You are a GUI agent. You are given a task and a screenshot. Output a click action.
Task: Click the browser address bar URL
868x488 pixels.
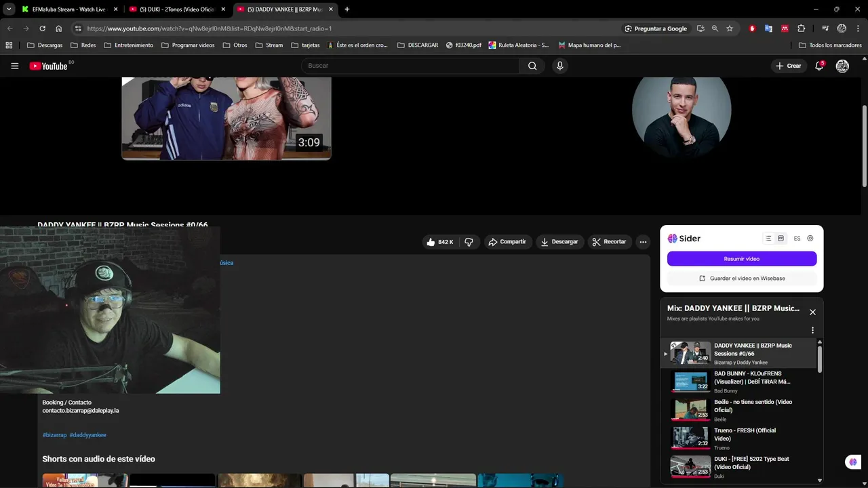210,28
